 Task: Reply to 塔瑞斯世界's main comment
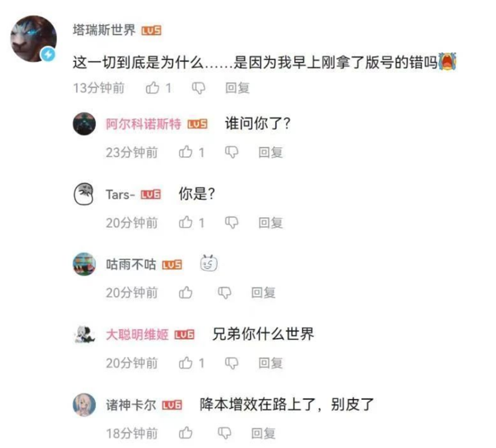tap(237, 88)
